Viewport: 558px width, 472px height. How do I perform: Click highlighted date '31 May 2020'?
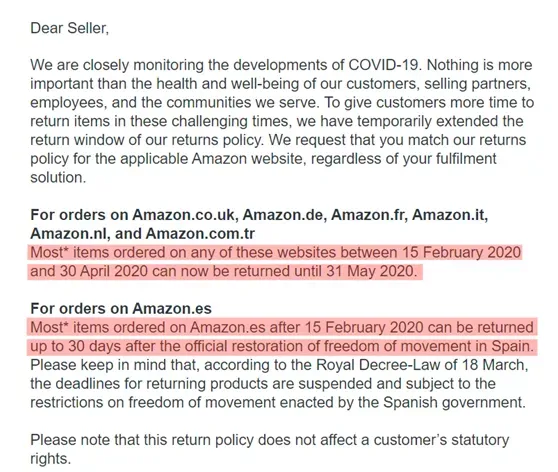point(372,272)
